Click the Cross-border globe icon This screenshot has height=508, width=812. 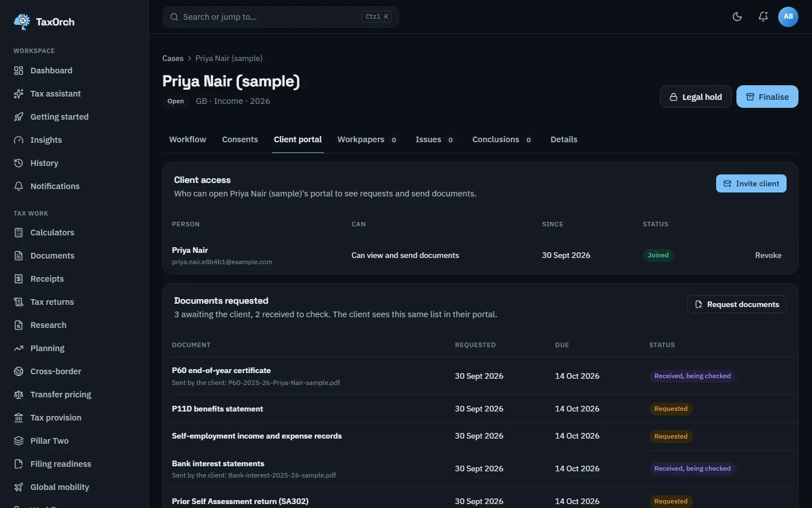19,371
